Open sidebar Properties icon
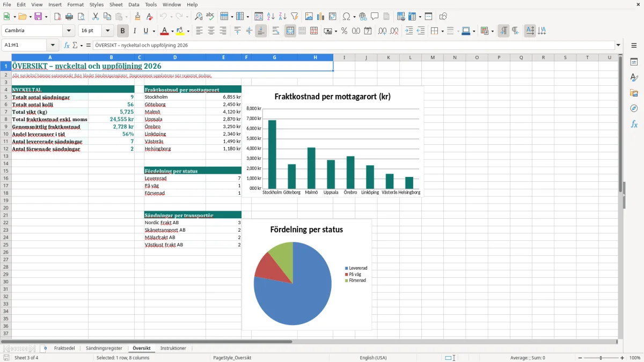Viewport: 644px width, 362px height. click(x=634, y=62)
